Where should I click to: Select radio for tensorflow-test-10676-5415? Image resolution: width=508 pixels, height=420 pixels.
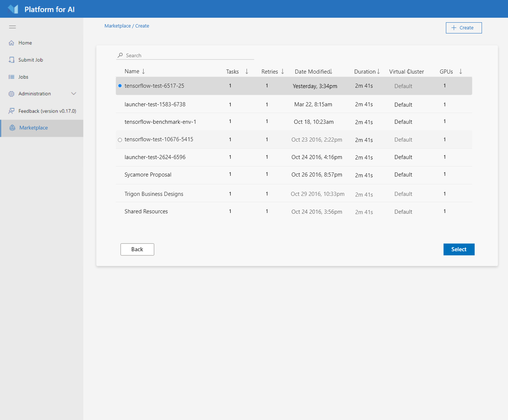[120, 140]
